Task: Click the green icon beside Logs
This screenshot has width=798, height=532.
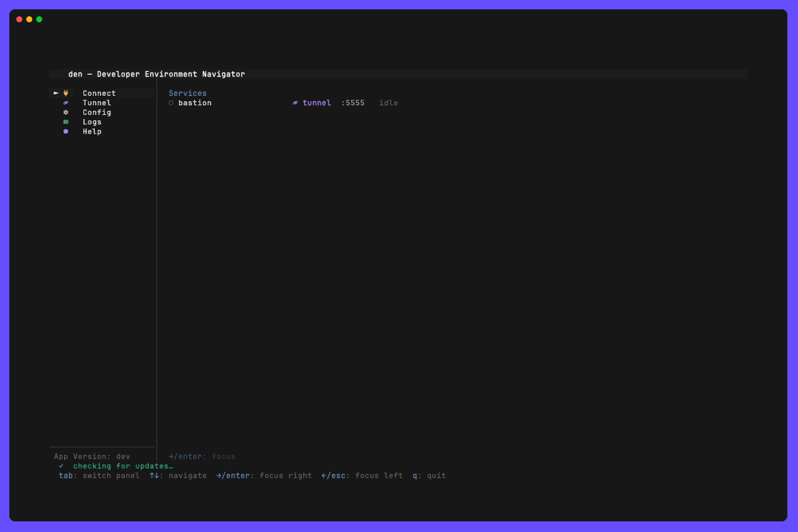Action: pyautogui.click(x=66, y=122)
